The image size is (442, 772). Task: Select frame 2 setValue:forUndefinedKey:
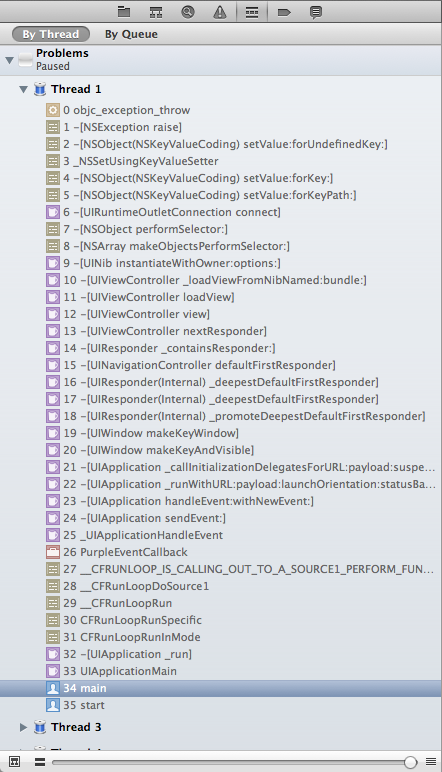tap(221, 144)
